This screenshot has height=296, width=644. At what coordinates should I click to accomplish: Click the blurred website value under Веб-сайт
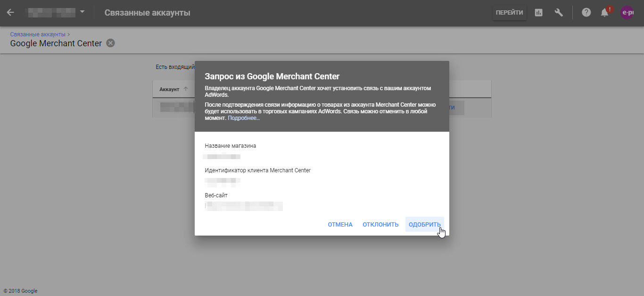244,206
